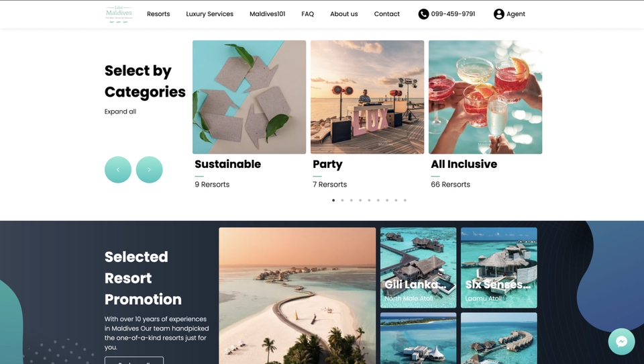Screen dimensions: 644x364
Task: Click the phone icon beside 099-459-9791
Action: click(423, 14)
